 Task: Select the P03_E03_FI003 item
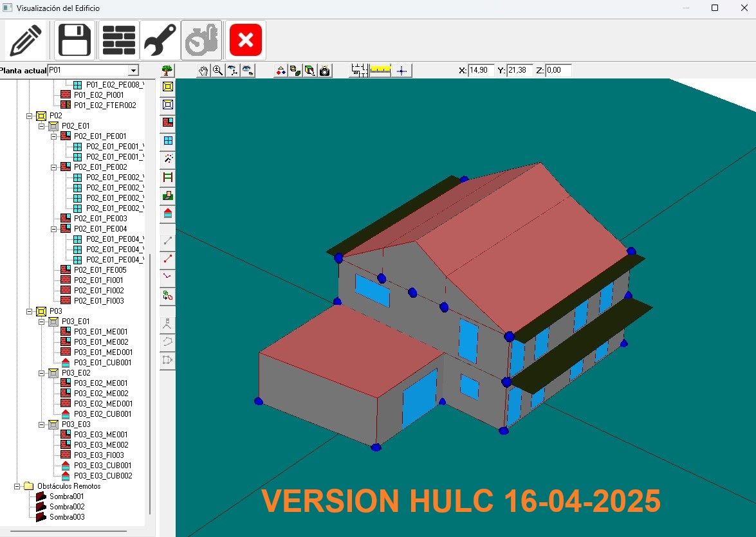point(98,455)
